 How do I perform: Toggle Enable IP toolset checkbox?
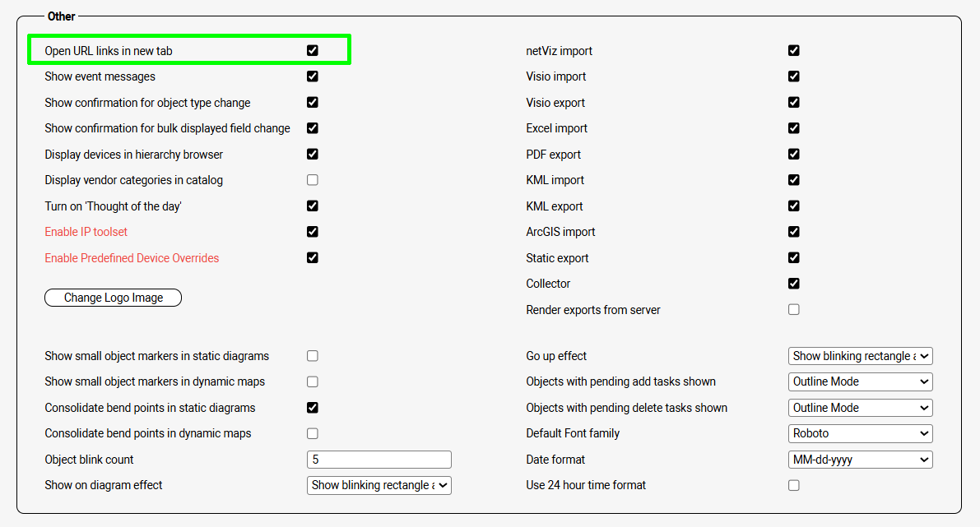[x=313, y=232]
